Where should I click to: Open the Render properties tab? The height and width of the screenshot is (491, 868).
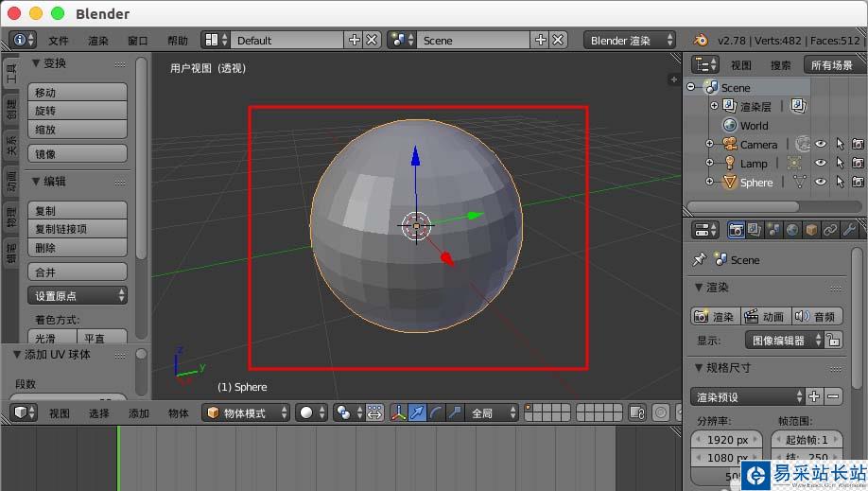pos(736,230)
